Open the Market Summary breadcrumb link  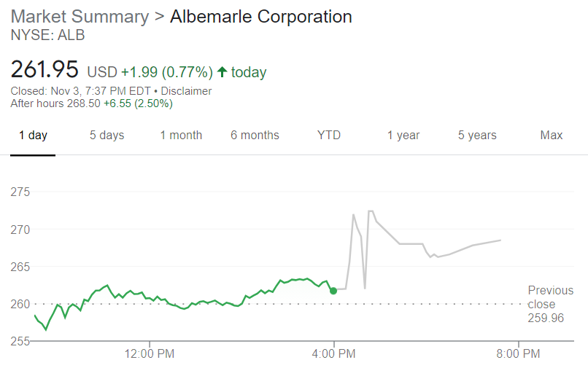tap(79, 17)
